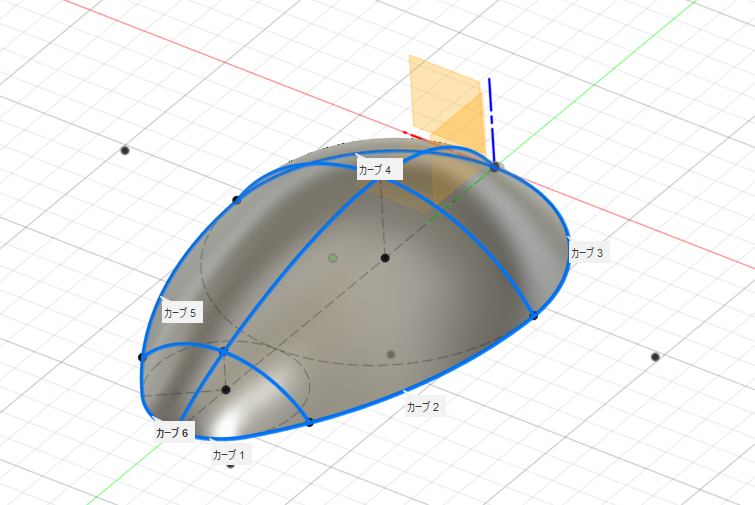The image size is (755, 505).
Task: Click isolated black point at far left
Action: tap(125, 150)
